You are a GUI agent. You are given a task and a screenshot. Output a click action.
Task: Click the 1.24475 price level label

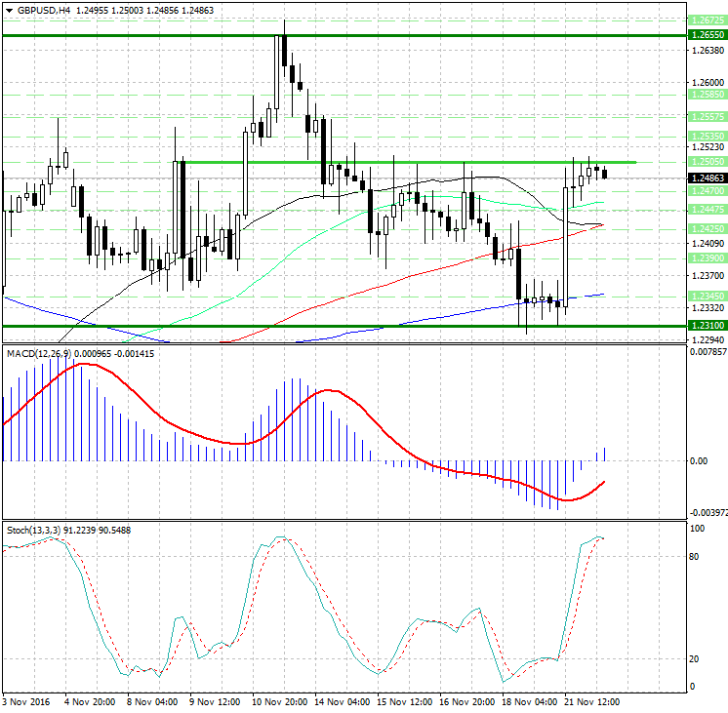tap(707, 210)
